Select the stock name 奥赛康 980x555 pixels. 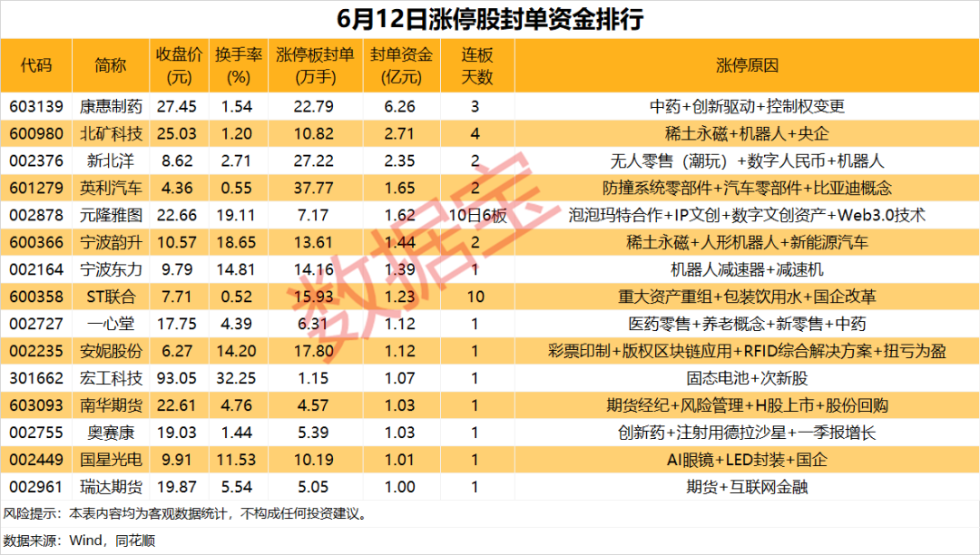point(111,432)
